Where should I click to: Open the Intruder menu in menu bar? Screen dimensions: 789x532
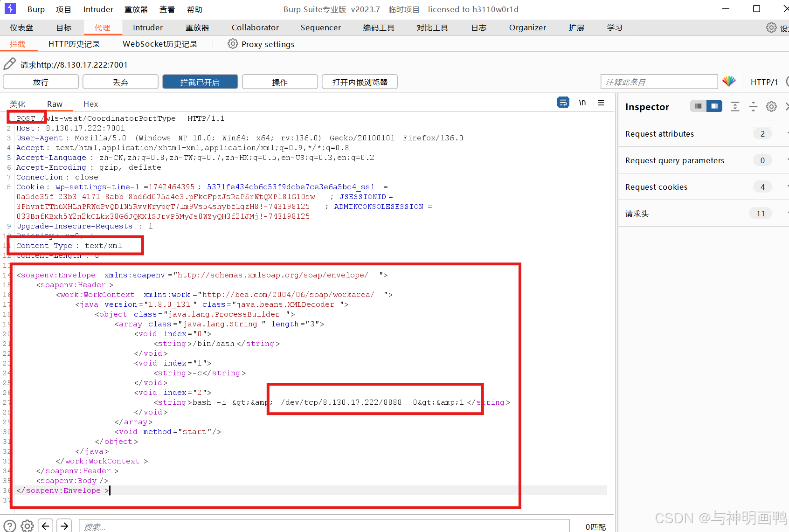98,9
